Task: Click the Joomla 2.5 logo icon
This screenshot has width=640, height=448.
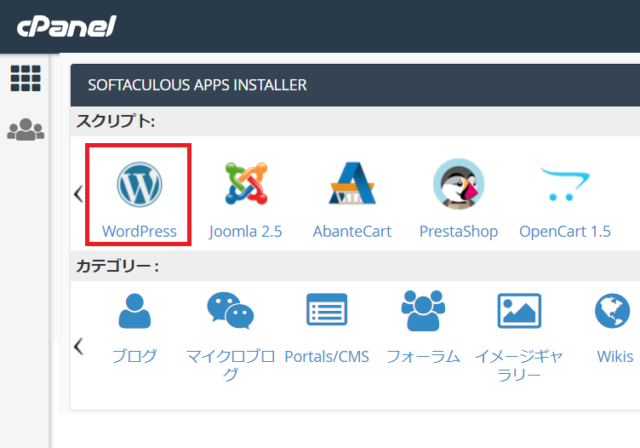Action: [x=246, y=183]
